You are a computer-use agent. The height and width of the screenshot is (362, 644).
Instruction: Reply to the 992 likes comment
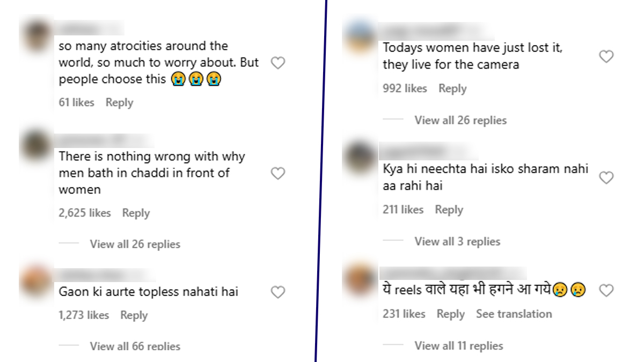tap(452, 88)
